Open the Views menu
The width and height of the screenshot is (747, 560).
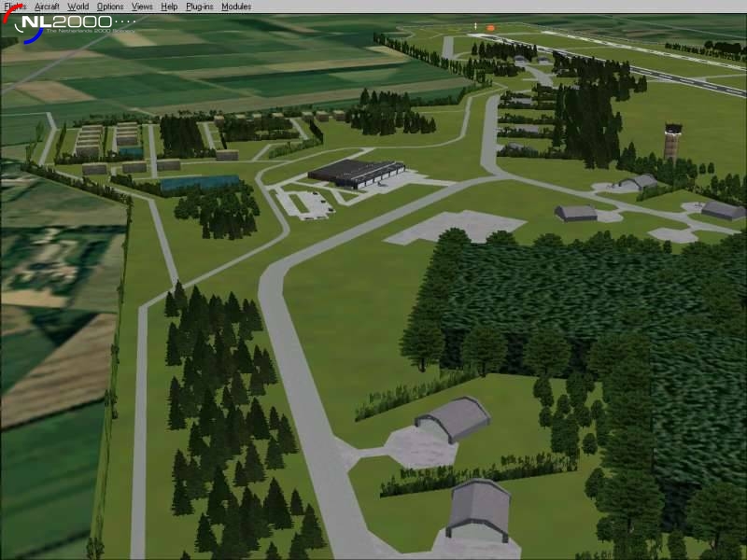142,7
